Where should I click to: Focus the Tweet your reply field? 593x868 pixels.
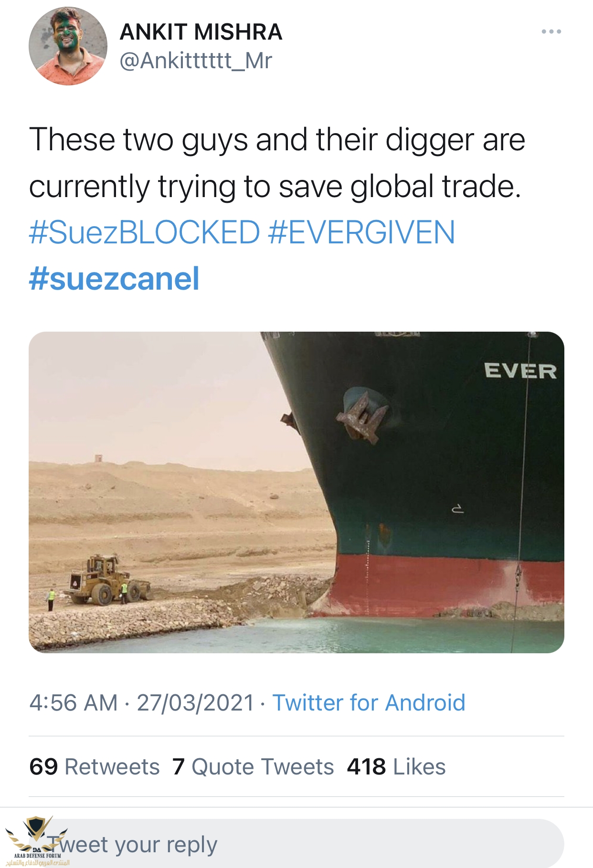click(306, 843)
